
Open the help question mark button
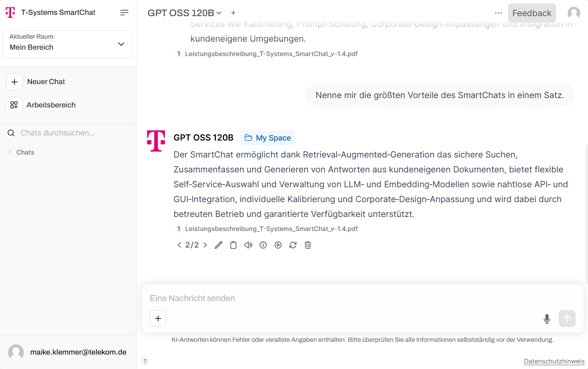145,361
